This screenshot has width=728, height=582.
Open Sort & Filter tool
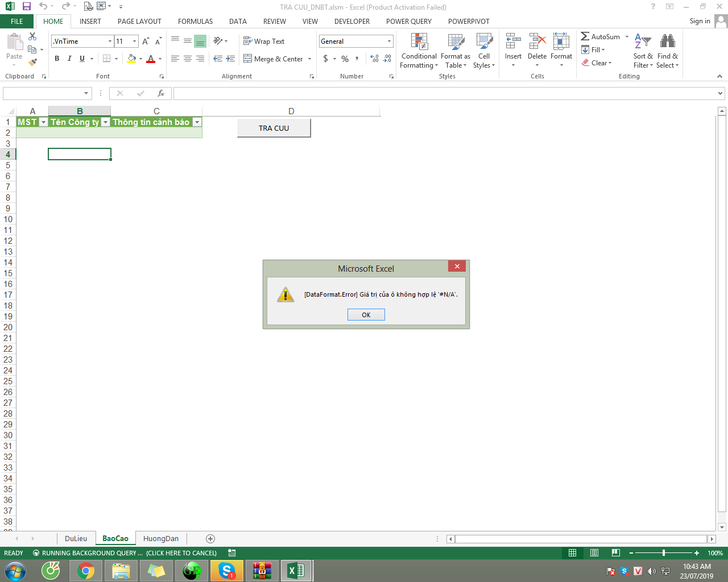coord(643,50)
